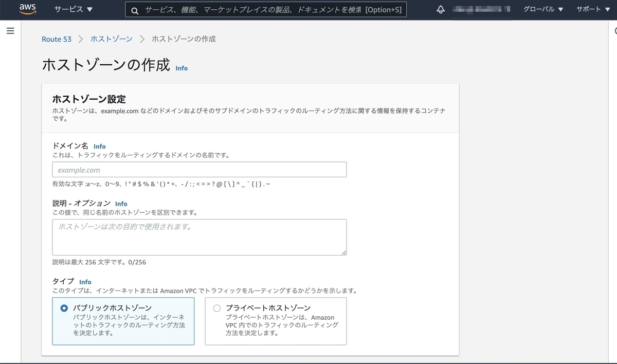617x364 pixels.
Task: Open the グローバル region dropdown
Action: point(543,9)
